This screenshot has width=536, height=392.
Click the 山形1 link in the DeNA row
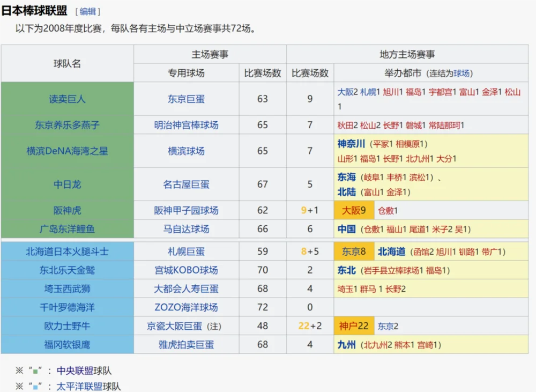[x=347, y=159]
